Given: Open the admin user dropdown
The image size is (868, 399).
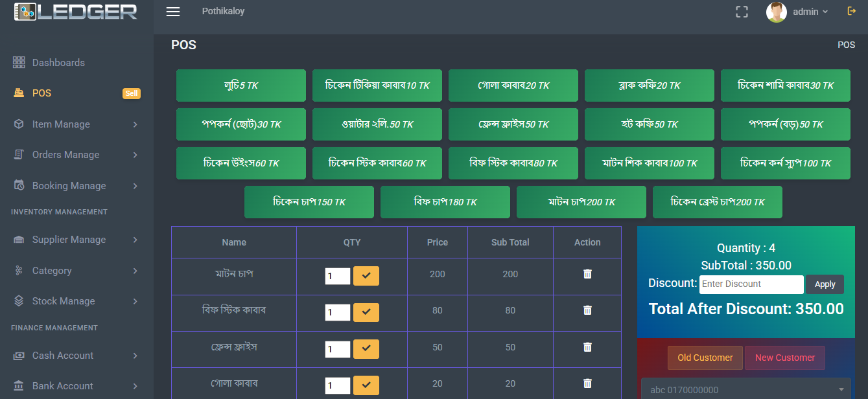Looking at the screenshot, I should 799,12.
